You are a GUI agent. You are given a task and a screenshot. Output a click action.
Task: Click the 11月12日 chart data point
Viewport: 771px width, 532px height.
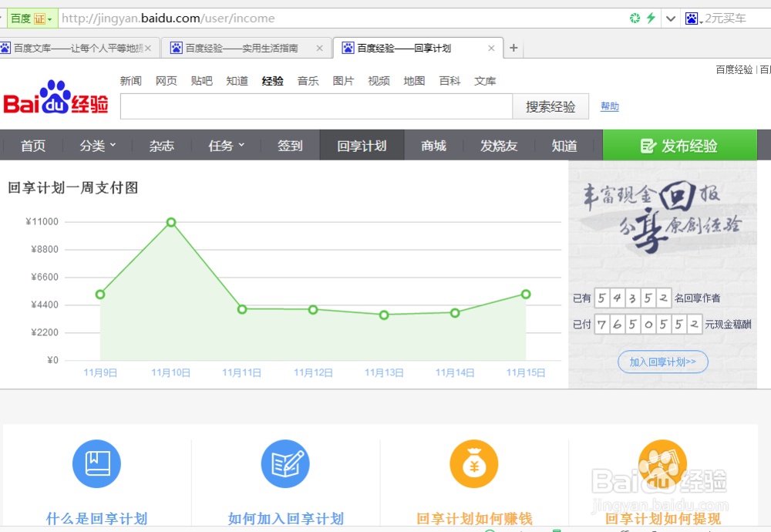point(313,310)
